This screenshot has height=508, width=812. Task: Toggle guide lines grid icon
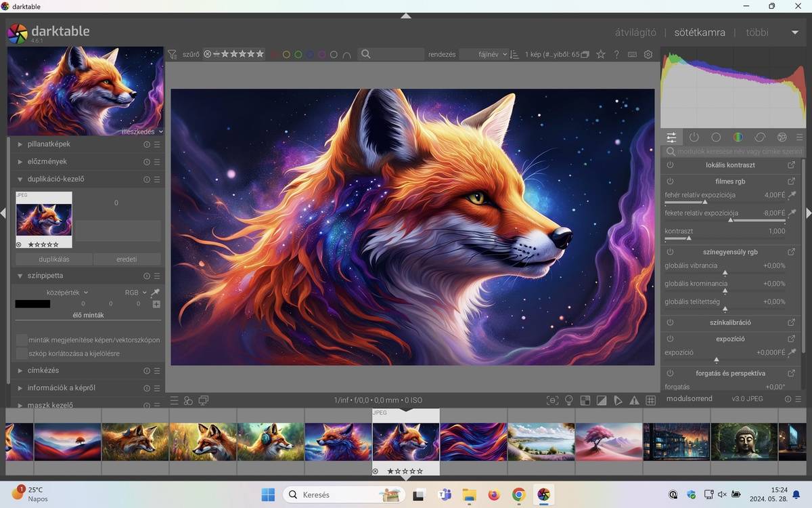pos(651,400)
